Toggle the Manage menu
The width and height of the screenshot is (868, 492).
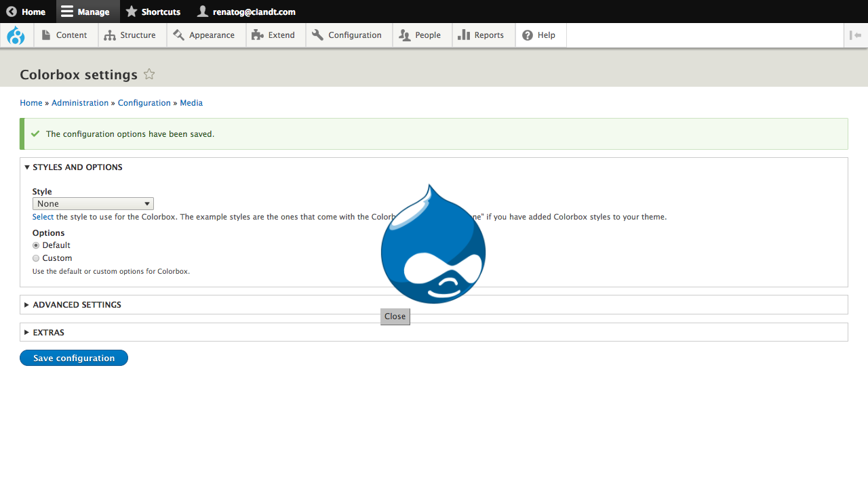(x=85, y=12)
